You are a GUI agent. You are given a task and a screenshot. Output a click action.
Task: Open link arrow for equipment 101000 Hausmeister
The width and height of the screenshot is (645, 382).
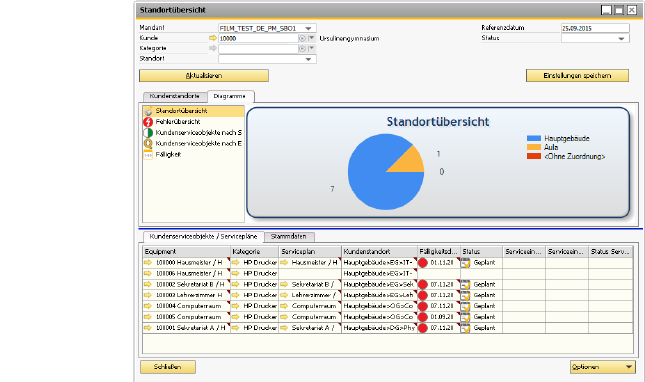tap(148, 262)
